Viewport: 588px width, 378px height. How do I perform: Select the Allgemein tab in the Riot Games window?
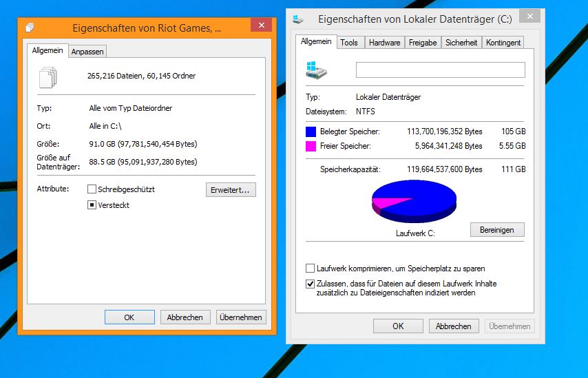(x=48, y=51)
